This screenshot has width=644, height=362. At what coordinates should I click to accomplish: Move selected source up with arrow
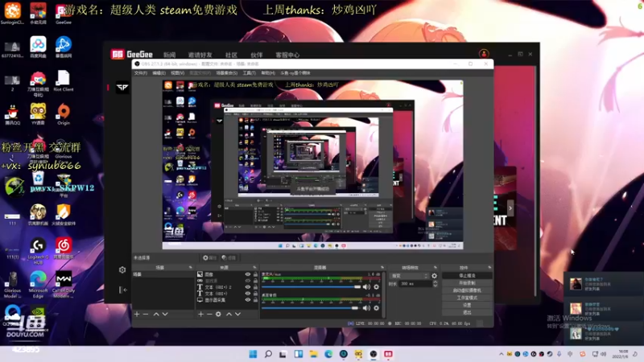click(229, 314)
